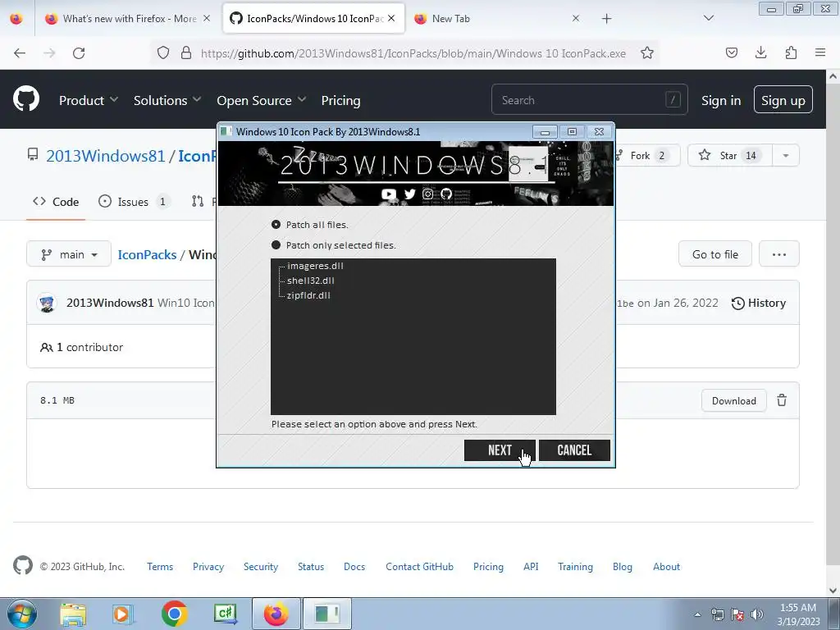Image resolution: width=840 pixels, height=630 pixels.
Task: Open a new browser tab with plus
Action: tap(606, 19)
